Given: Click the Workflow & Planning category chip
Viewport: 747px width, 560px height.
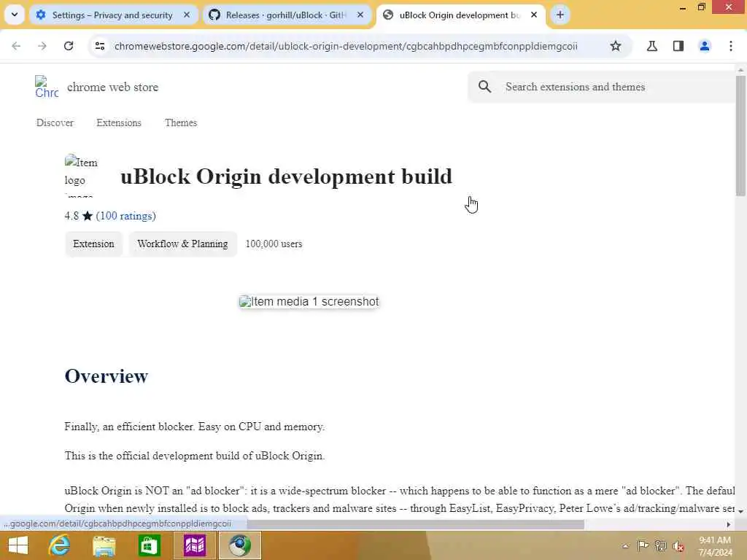Looking at the screenshot, I should point(182,244).
